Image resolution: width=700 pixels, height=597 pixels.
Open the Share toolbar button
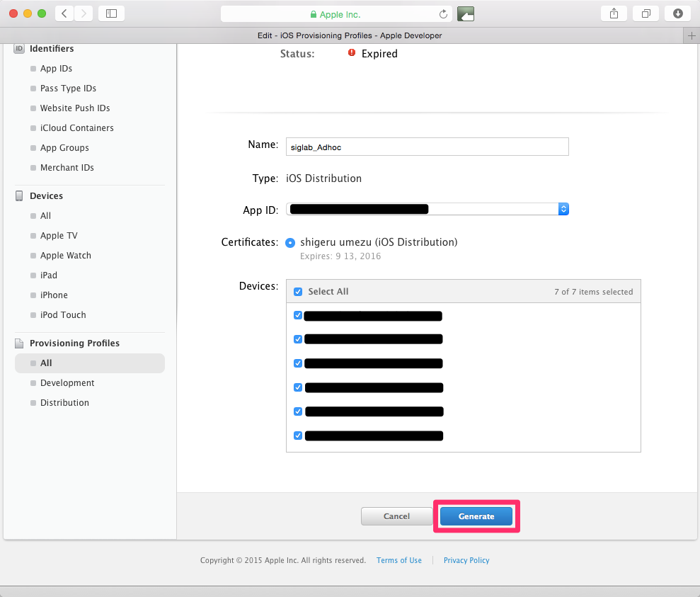(614, 13)
